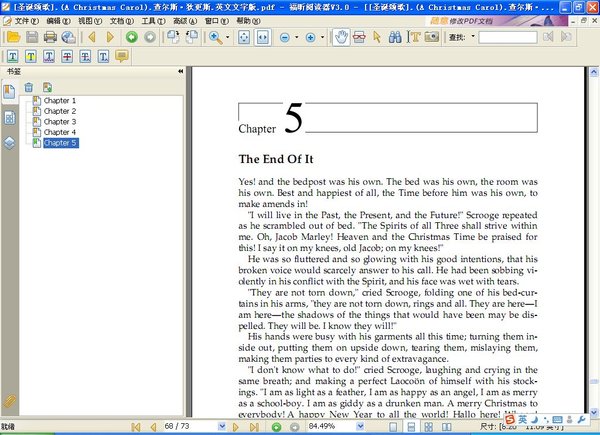The height and width of the screenshot is (435, 600).
Task: Click the green Previous View button in toolbar
Action: [132, 37]
